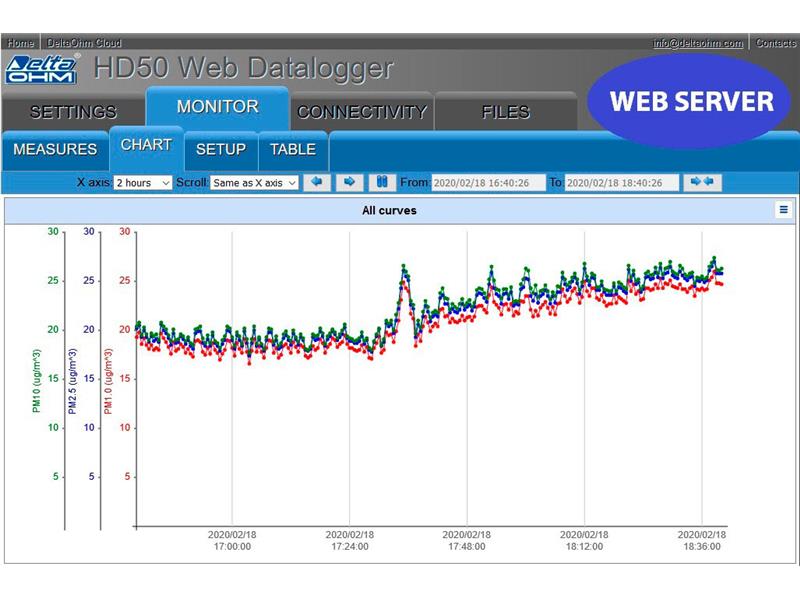This screenshot has height=600, width=800.
Task: Open the FILES tab
Action: pyautogui.click(x=506, y=112)
